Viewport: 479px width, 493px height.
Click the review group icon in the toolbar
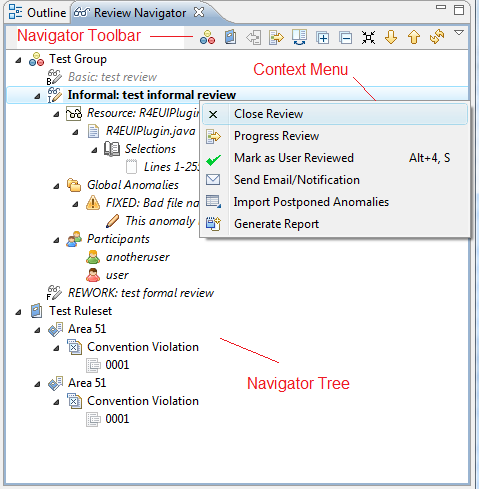point(207,37)
